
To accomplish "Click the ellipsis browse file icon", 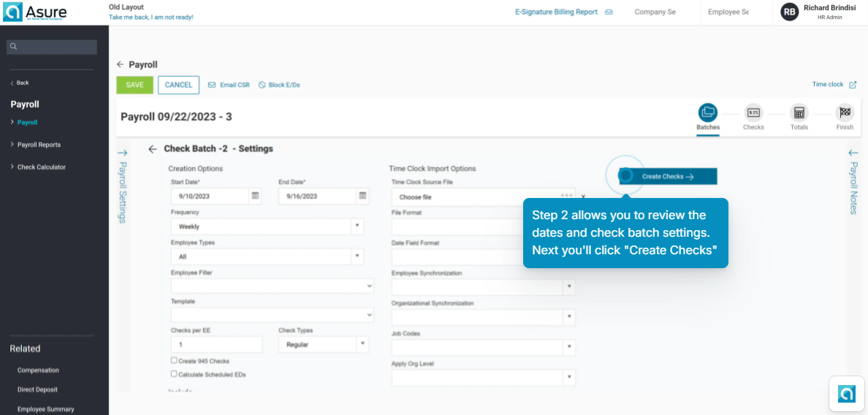I will click(566, 196).
